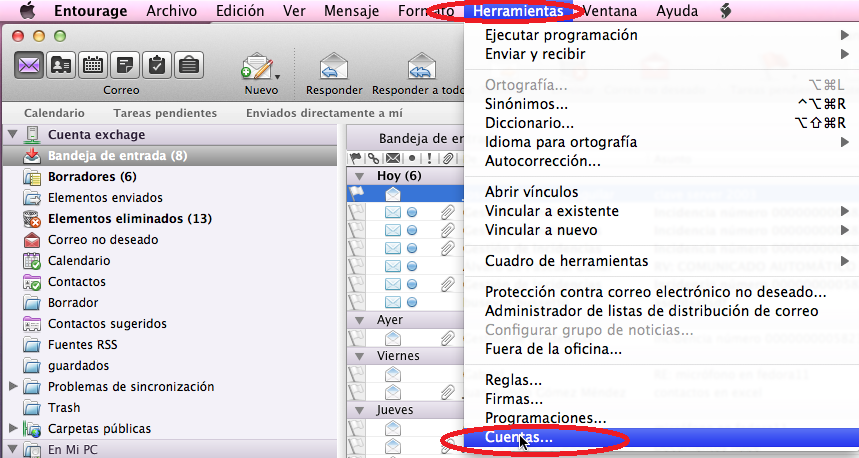Open the Mail (Correo) view icon
This screenshot has width=859, height=458.
click(x=28, y=65)
